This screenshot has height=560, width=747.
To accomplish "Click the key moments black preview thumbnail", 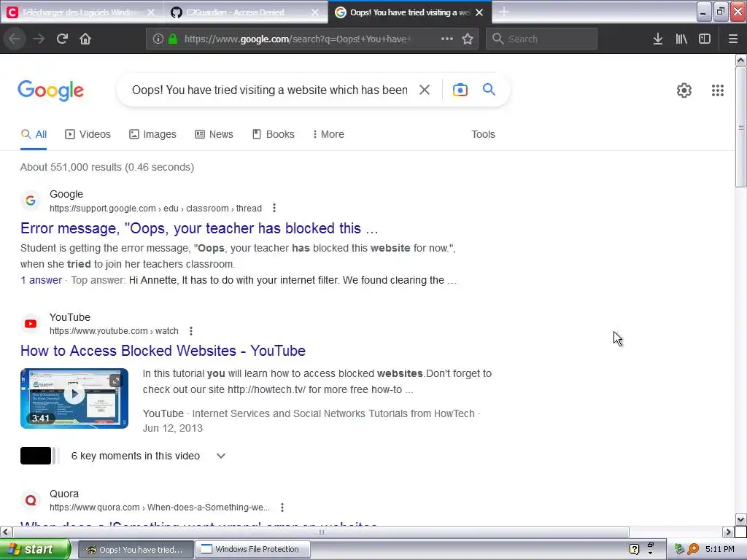I will point(36,456).
